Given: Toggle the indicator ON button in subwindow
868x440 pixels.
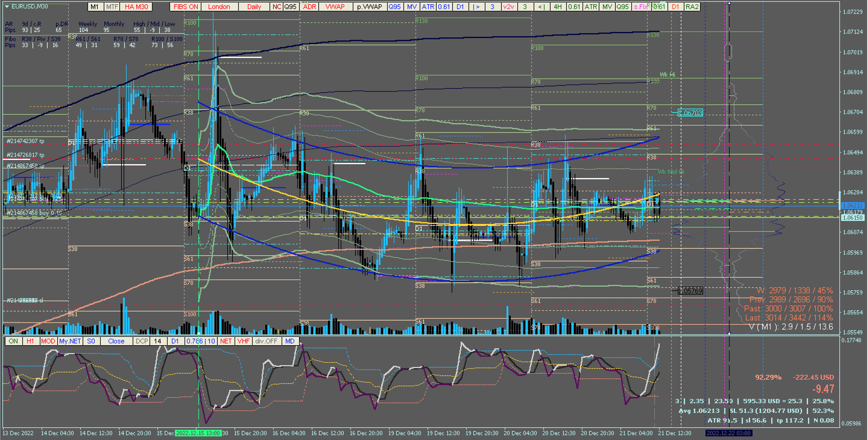Looking at the screenshot, I should [x=14, y=341].
